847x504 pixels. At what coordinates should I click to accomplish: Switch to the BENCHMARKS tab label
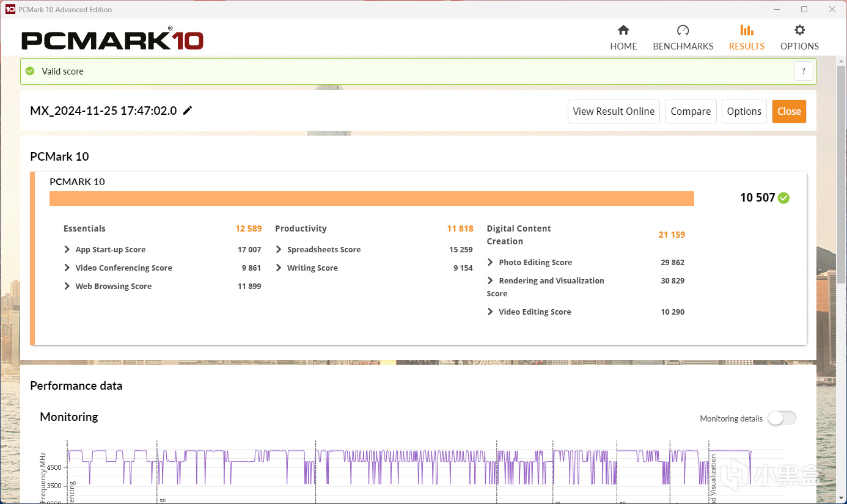[x=683, y=46]
